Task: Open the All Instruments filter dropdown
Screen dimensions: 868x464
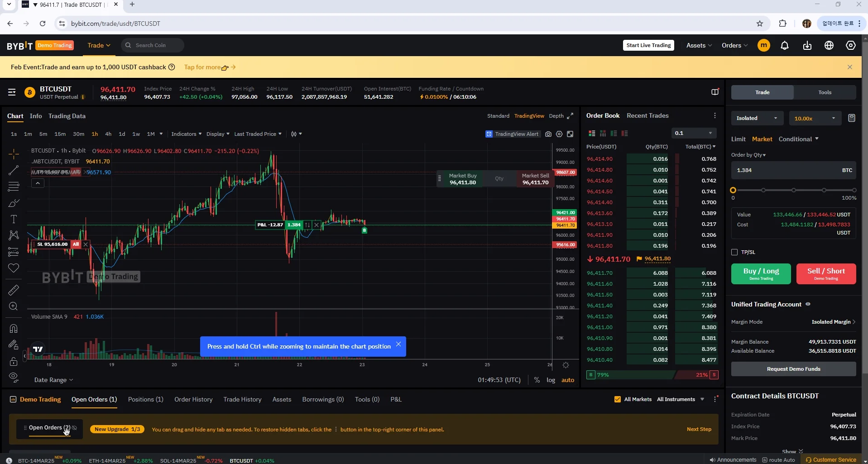Action: click(681, 399)
